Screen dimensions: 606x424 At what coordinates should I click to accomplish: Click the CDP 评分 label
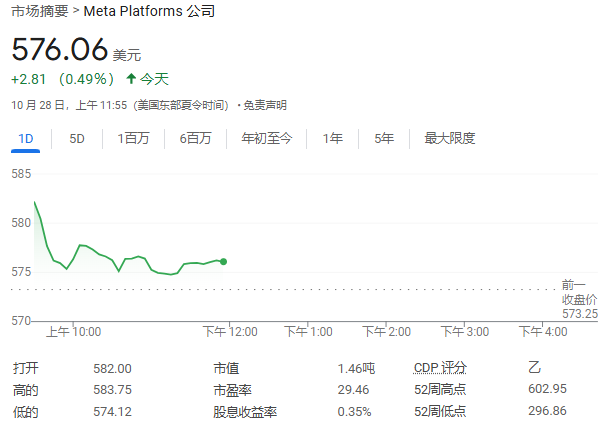pyautogui.click(x=440, y=368)
